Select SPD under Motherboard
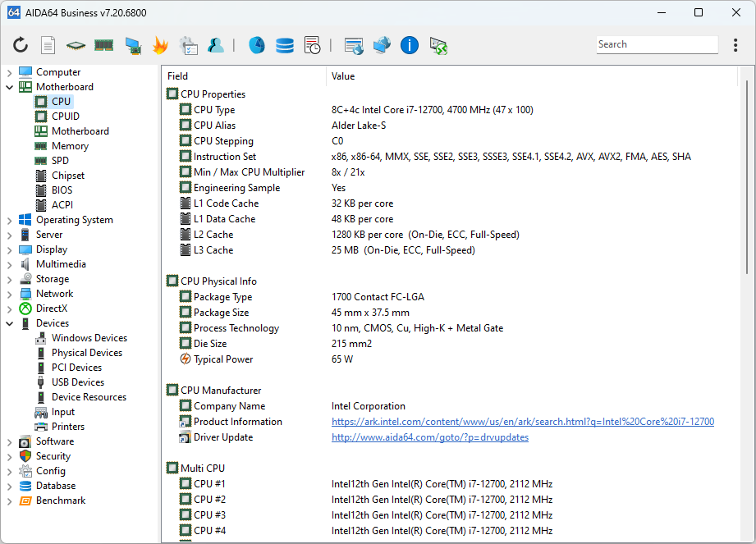This screenshot has height=544, width=756. point(60,161)
